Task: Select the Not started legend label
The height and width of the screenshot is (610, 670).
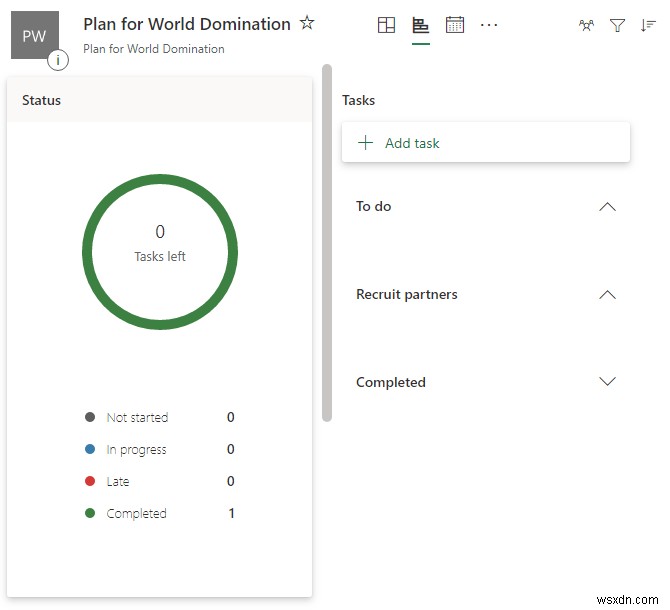Action: (x=137, y=417)
